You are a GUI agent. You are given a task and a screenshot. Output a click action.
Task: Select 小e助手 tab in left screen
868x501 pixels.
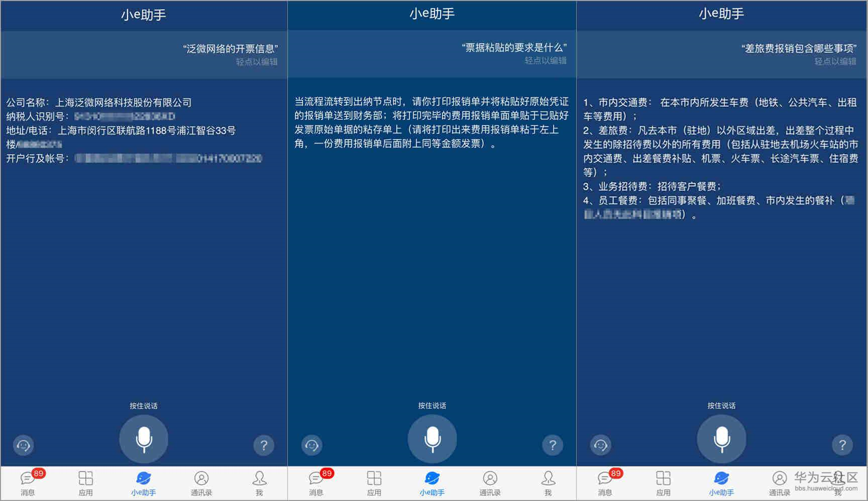144,483
